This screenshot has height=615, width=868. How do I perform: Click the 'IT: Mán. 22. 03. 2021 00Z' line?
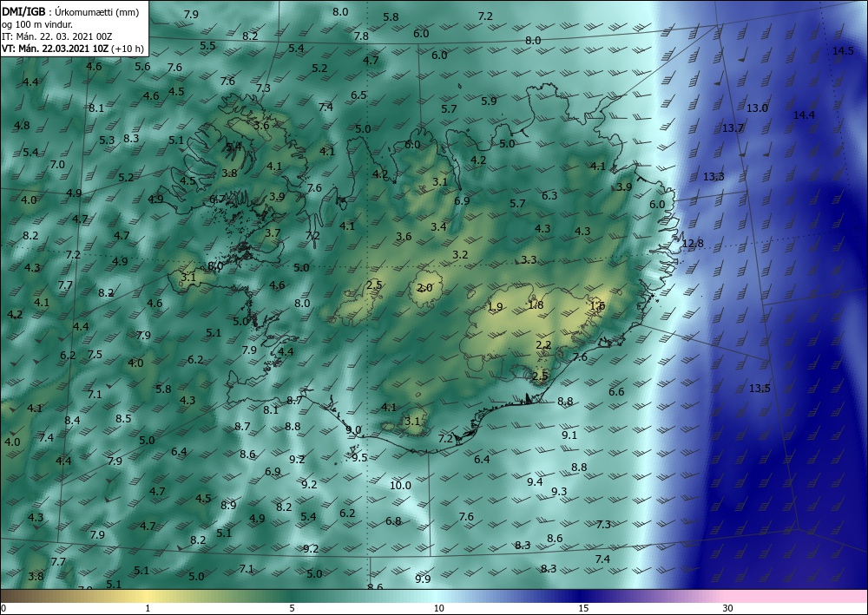(x=57, y=36)
